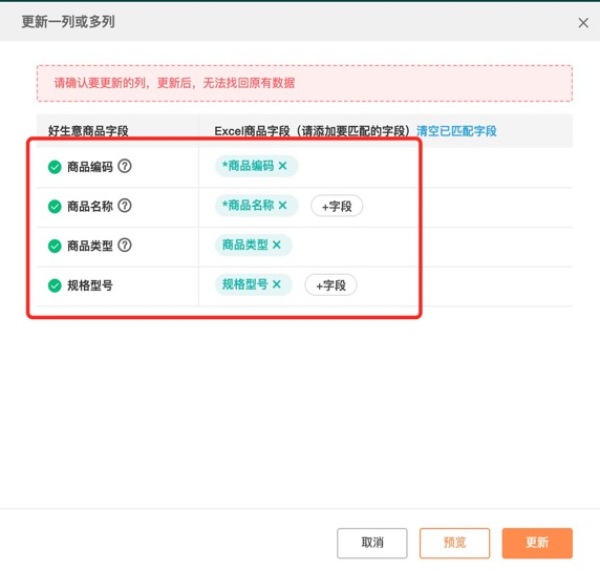This screenshot has height=573, width=600.
Task: Confirm with the orange 更新 button
Action: tap(537, 543)
